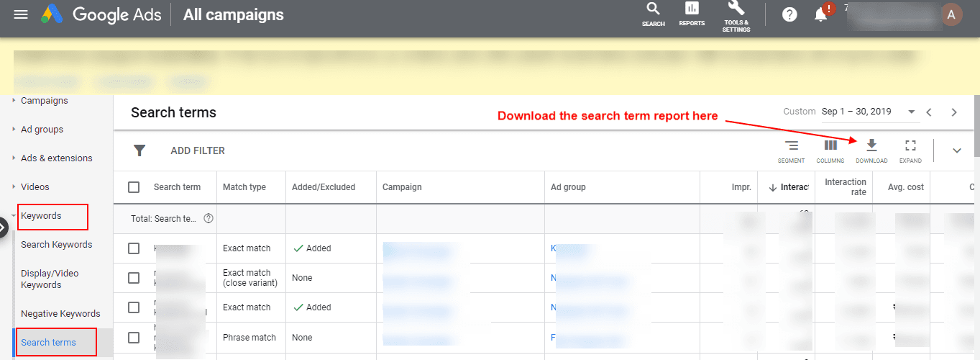The width and height of the screenshot is (980, 360).
Task: Open the Search Keywords page
Action: click(57, 245)
